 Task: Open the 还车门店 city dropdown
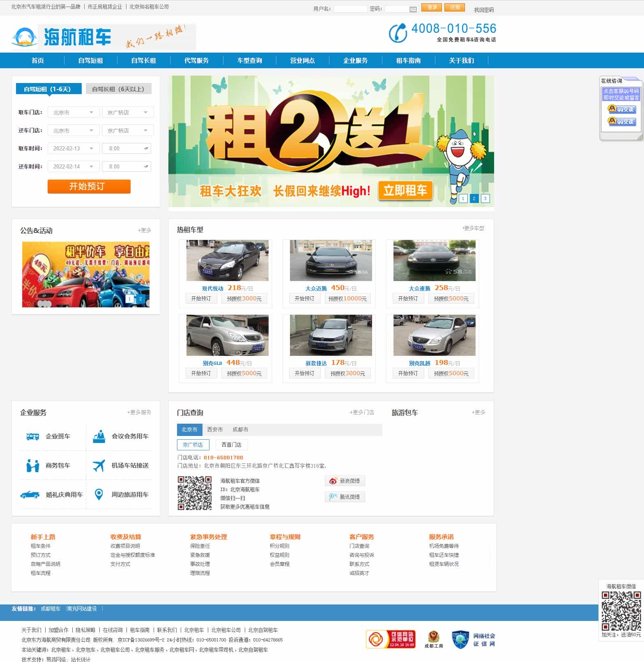click(x=74, y=131)
